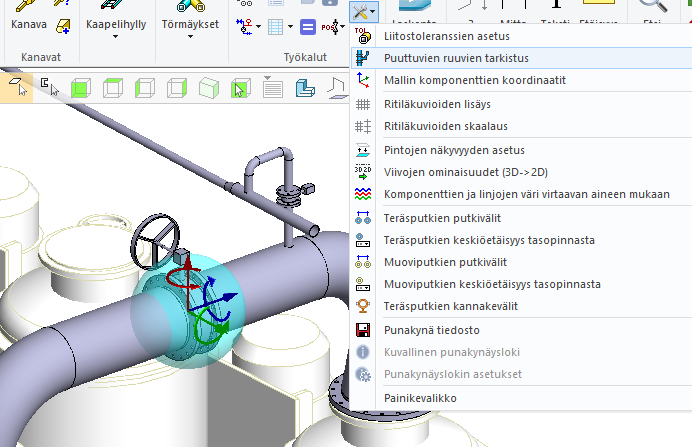Screen dimensions: 692x447
Task: Click the Punakynä tiedosto red disk icon
Action: pos(364,330)
